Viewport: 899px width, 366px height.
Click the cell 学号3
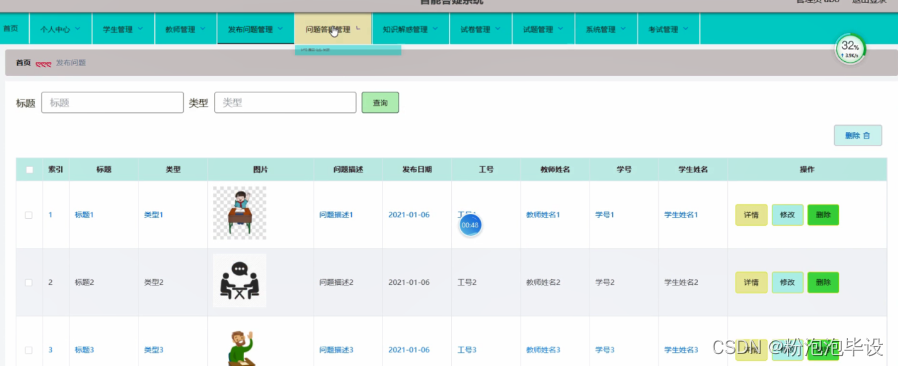pyautogui.click(x=605, y=350)
